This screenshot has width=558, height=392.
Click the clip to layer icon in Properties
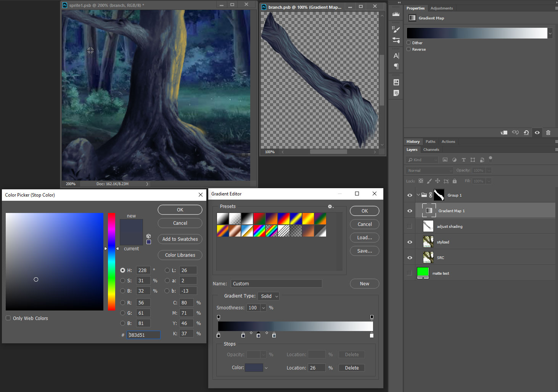[504, 133]
